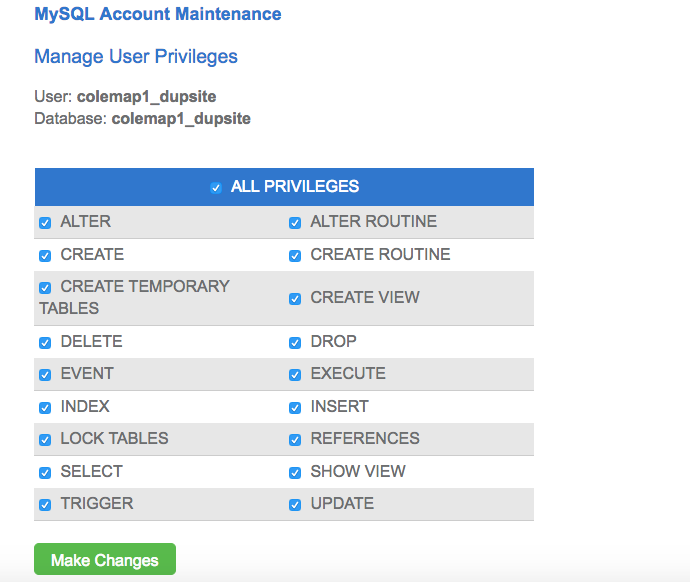
Task: Toggle the SELECT privilege checkbox
Action: pos(45,472)
